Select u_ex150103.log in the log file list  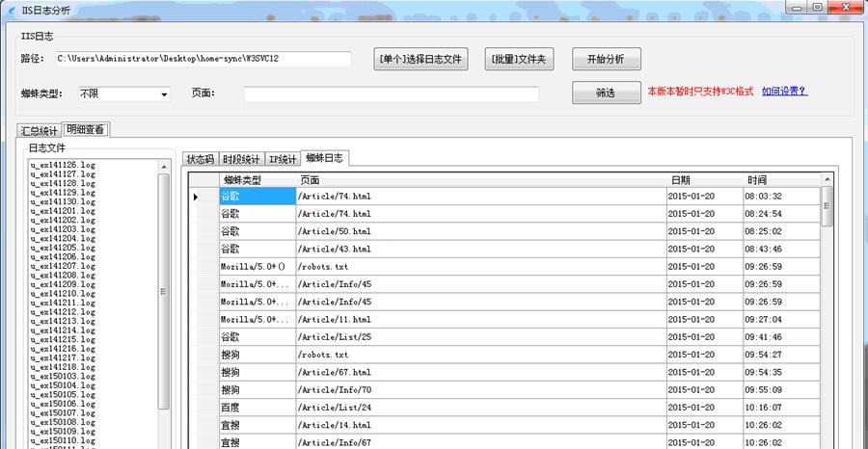pyautogui.click(x=62, y=376)
